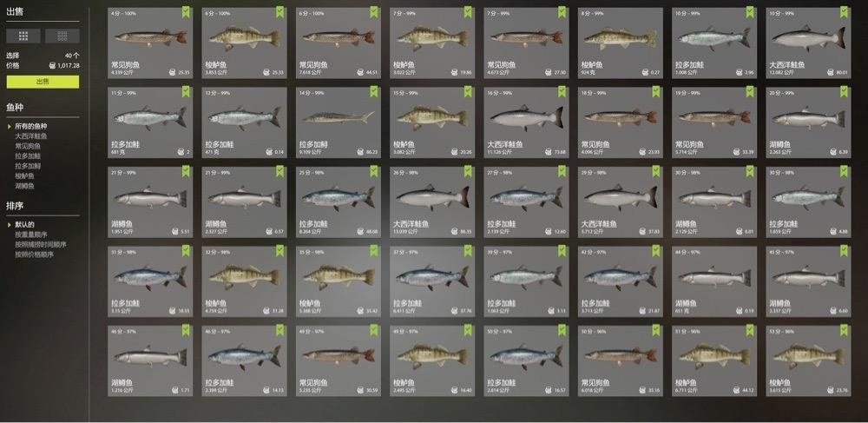Pick the 13.039 公斤 大西洋鲑鱼 card
The height and width of the screenshot is (423, 868).
432,202
